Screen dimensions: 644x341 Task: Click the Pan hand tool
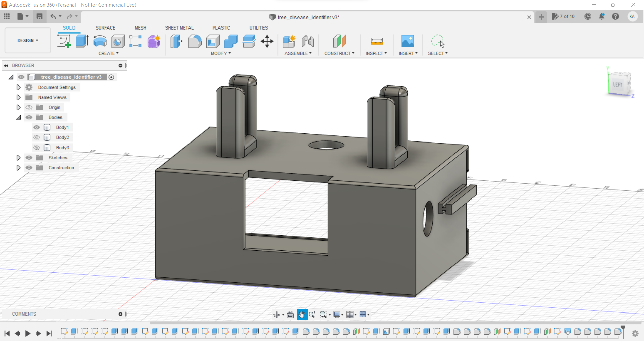click(302, 314)
